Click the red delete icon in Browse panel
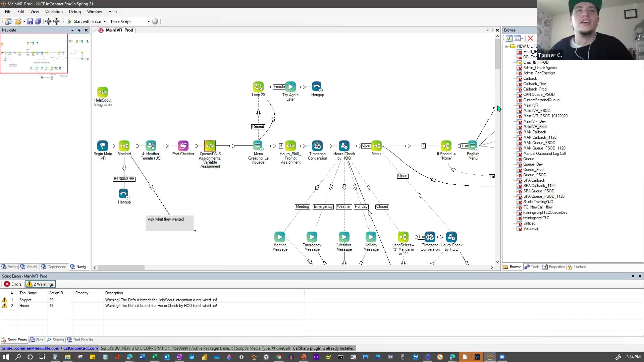This screenshot has width=644, height=362. coord(530,38)
